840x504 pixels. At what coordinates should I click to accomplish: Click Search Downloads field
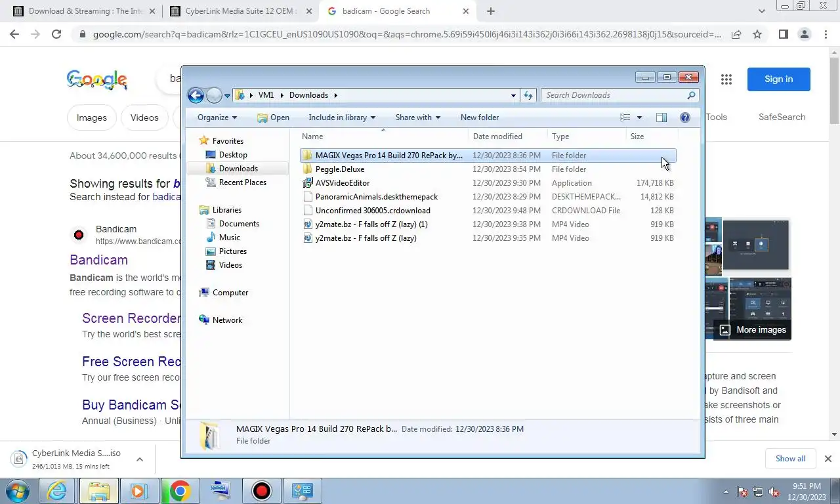620,95
